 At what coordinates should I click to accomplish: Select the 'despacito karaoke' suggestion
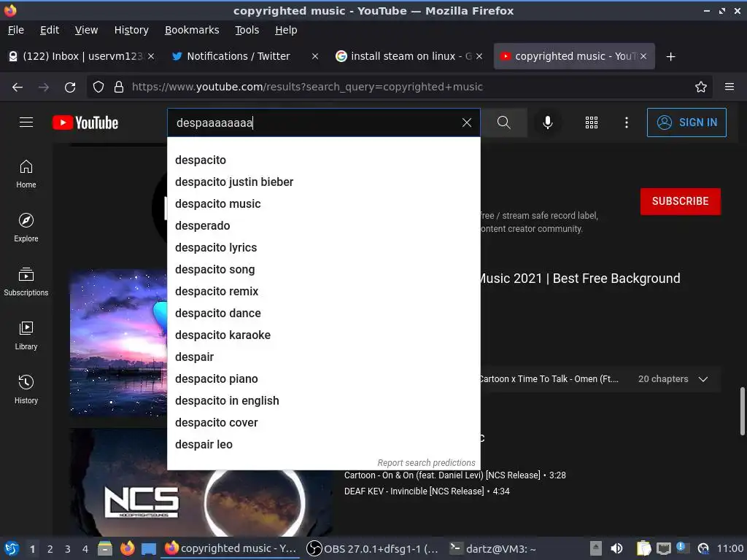323,335
